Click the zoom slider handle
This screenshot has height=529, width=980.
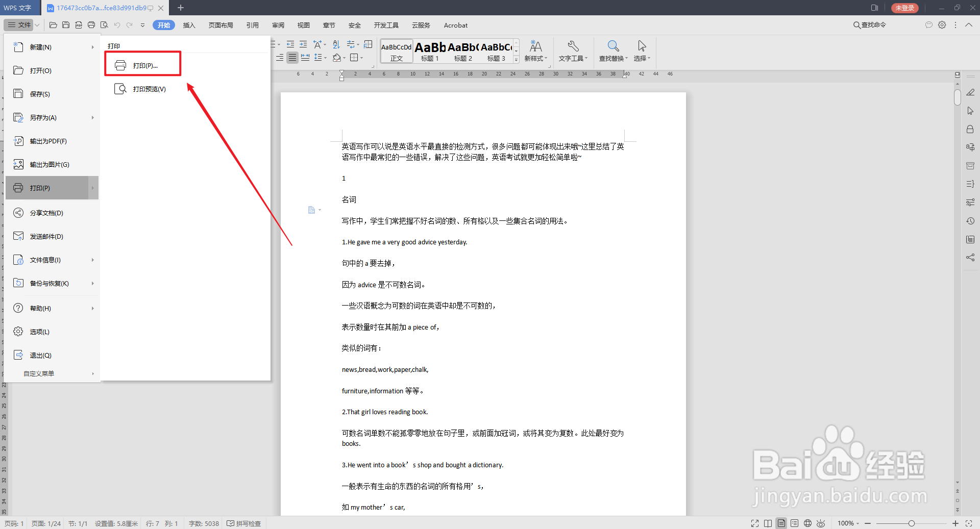(912, 523)
